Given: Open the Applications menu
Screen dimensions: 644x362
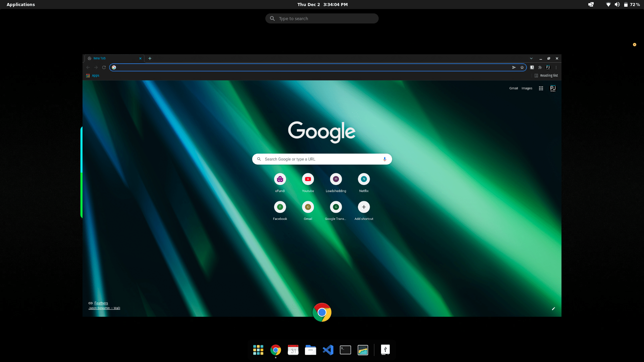Looking at the screenshot, I should point(20,4).
